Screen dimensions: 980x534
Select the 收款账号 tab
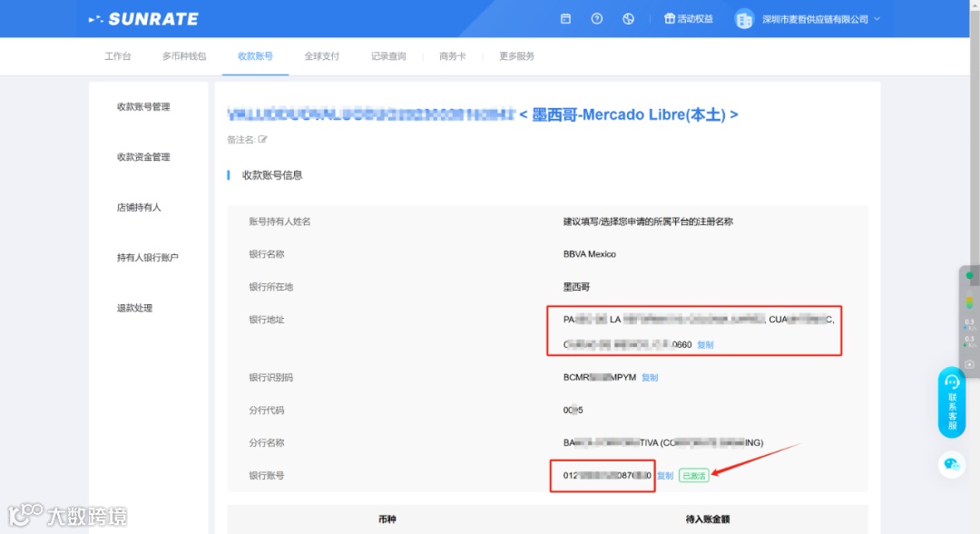[x=255, y=56]
